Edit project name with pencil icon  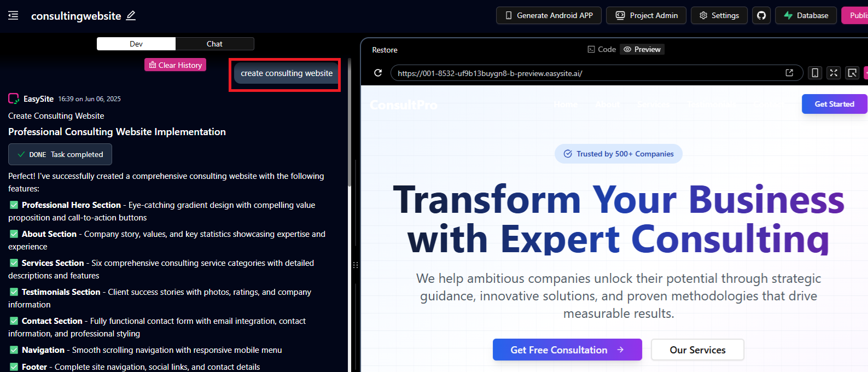tap(131, 15)
